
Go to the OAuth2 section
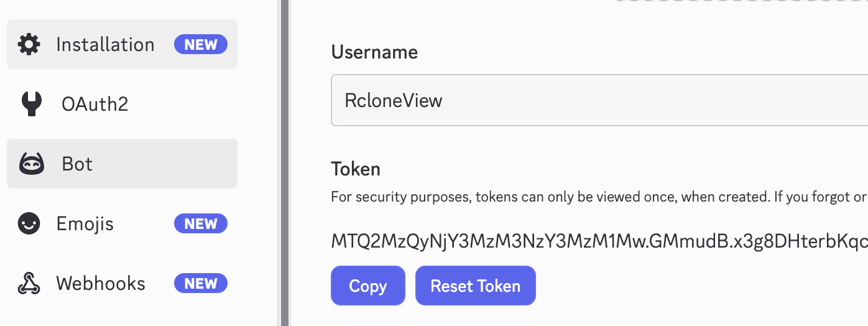click(x=95, y=104)
